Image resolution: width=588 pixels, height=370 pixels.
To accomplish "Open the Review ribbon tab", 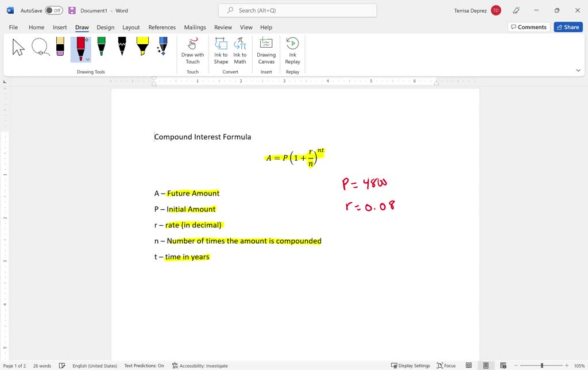I will [223, 27].
